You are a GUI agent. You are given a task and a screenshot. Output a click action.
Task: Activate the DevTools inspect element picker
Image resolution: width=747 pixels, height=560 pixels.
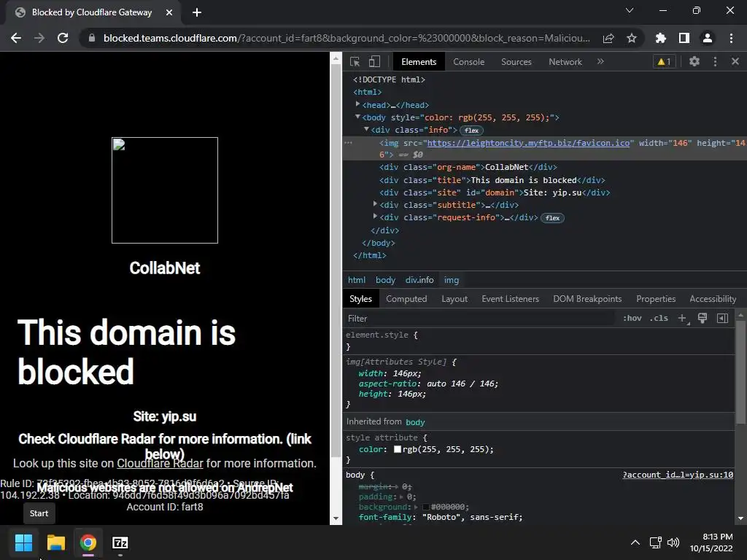(355, 61)
